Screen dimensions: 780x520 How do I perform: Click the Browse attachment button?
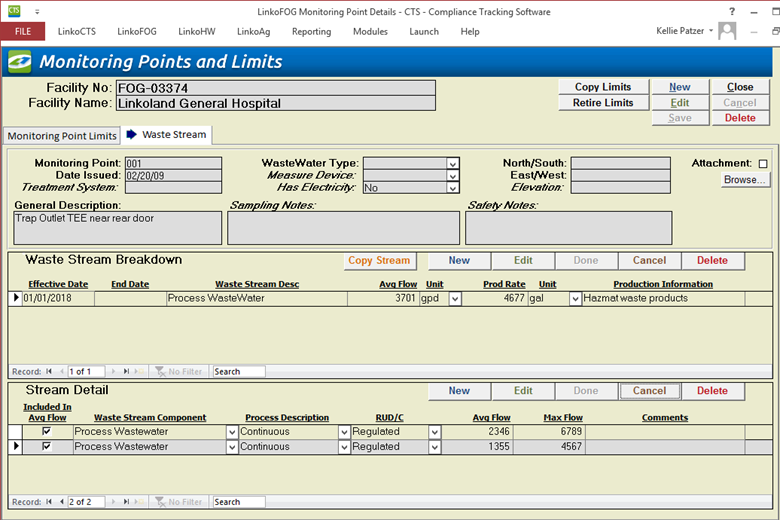745,180
